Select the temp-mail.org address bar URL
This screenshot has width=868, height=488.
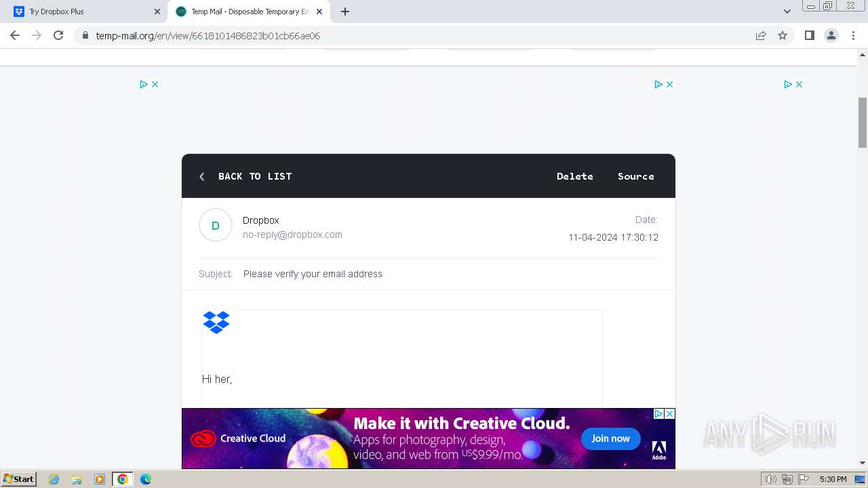click(x=208, y=36)
